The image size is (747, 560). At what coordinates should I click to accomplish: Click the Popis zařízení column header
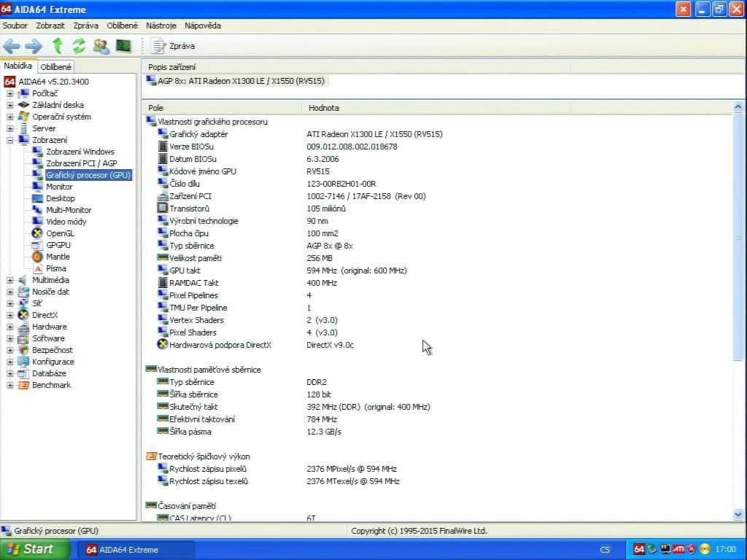(356, 67)
